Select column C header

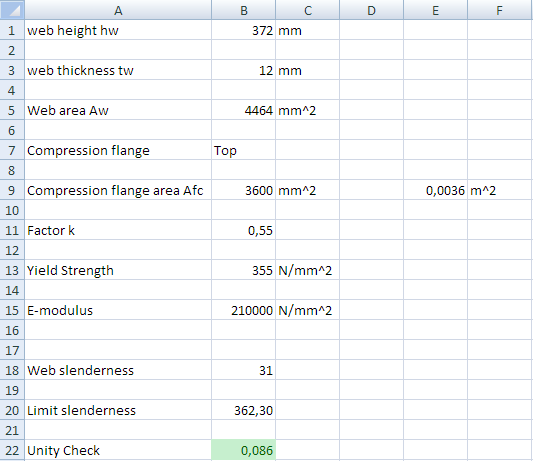point(307,10)
